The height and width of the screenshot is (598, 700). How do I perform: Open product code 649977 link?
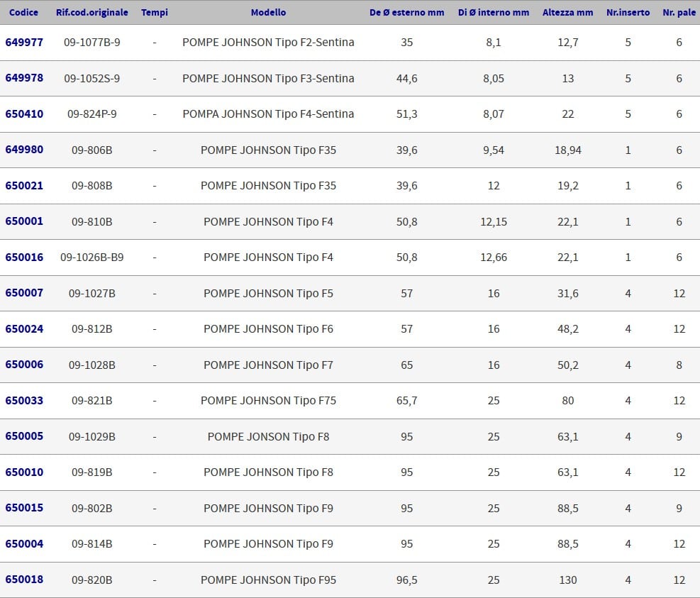24,43
